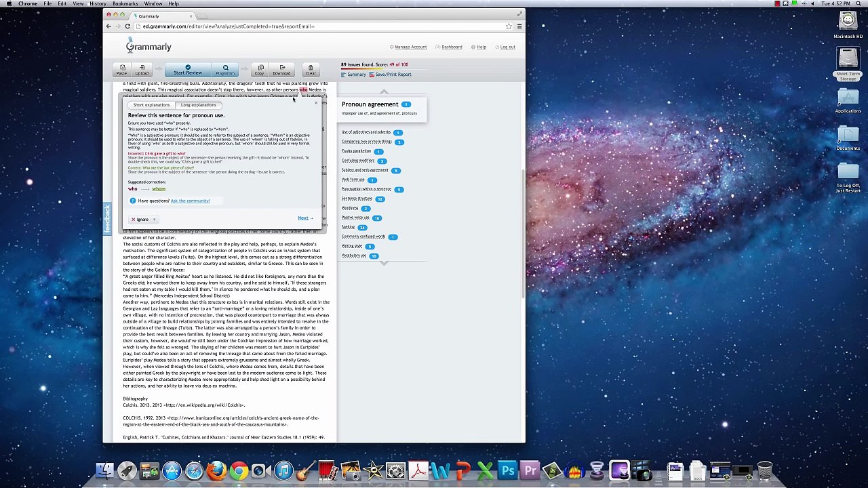
Task: Download the document via Download icon
Action: 281,70
